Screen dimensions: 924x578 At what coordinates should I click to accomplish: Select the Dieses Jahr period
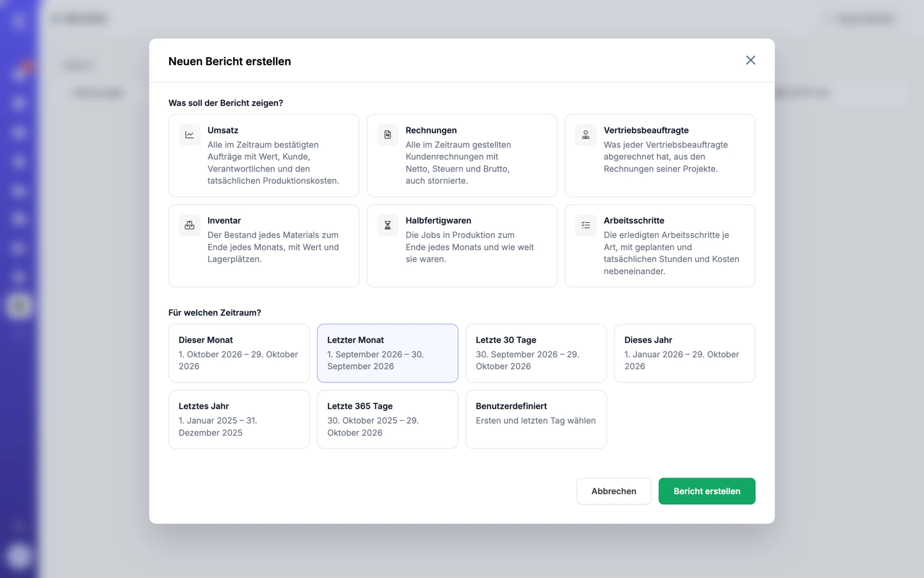[x=685, y=353]
